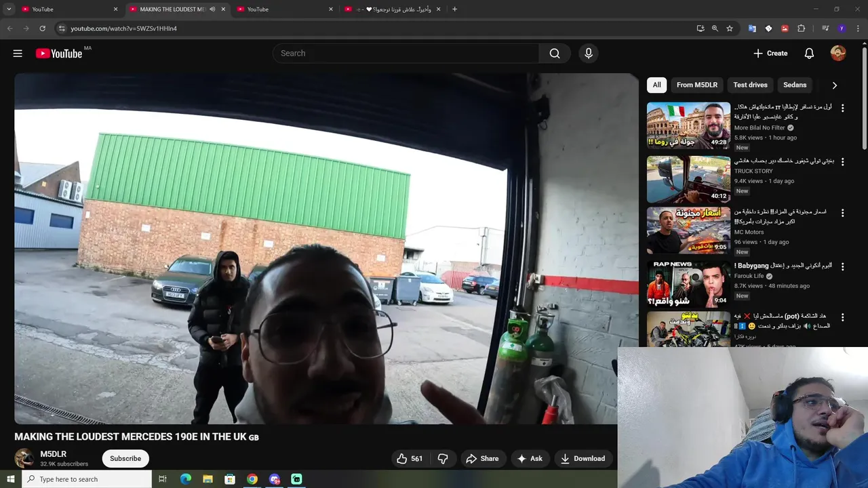Open options for MC Motors video
The height and width of the screenshot is (488, 868).
click(843, 213)
